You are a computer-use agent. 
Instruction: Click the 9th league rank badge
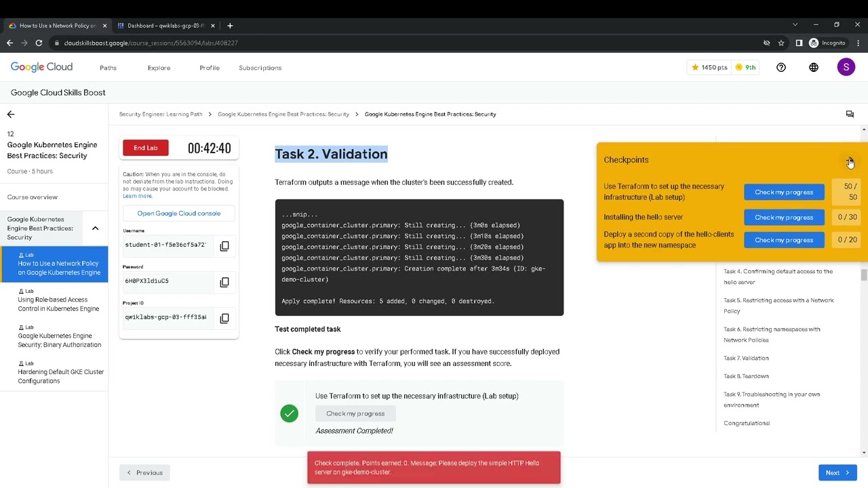746,67
